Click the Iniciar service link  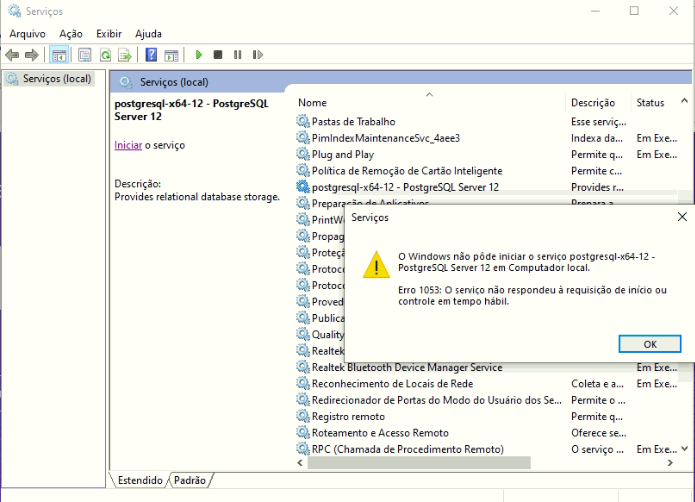click(128, 145)
